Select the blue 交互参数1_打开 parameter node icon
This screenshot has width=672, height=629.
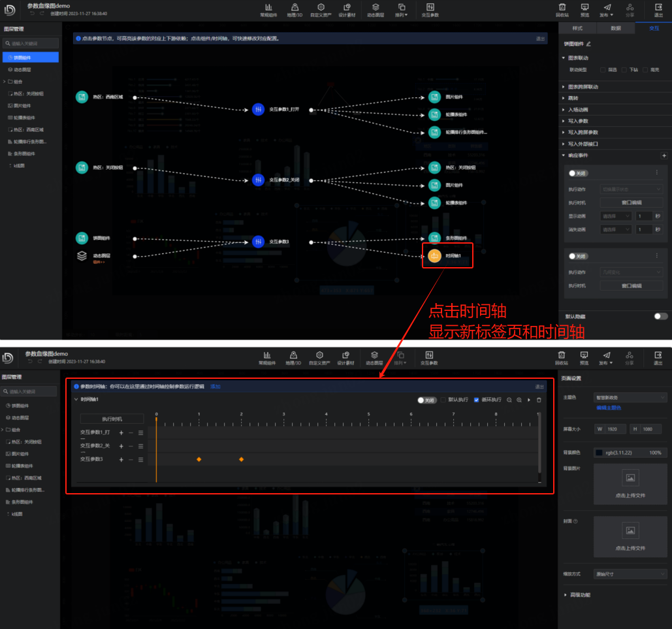(259, 110)
